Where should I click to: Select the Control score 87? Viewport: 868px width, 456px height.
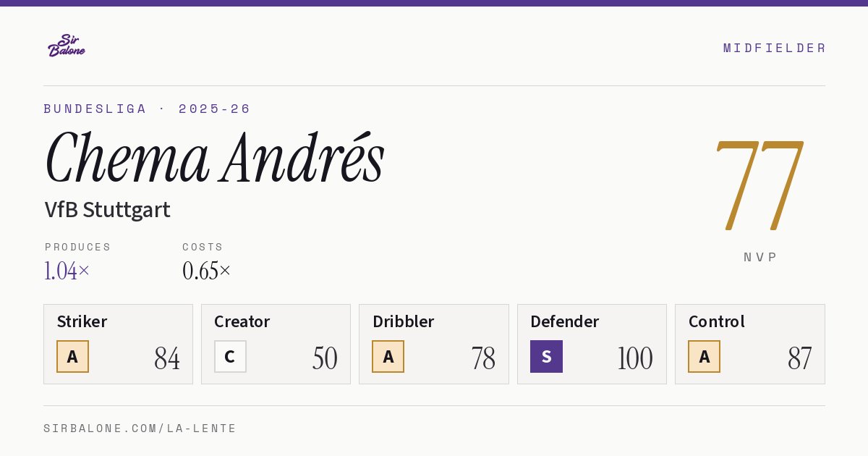[x=799, y=358]
